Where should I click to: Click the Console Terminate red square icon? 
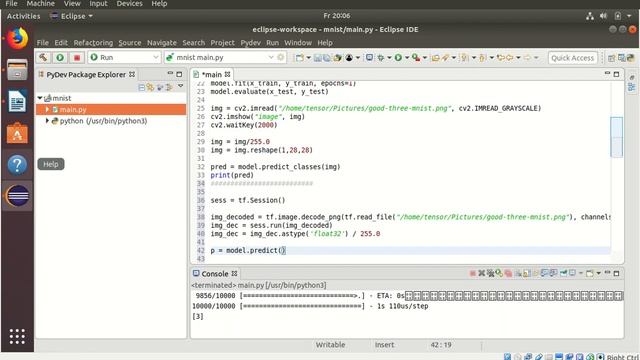(x=473, y=273)
